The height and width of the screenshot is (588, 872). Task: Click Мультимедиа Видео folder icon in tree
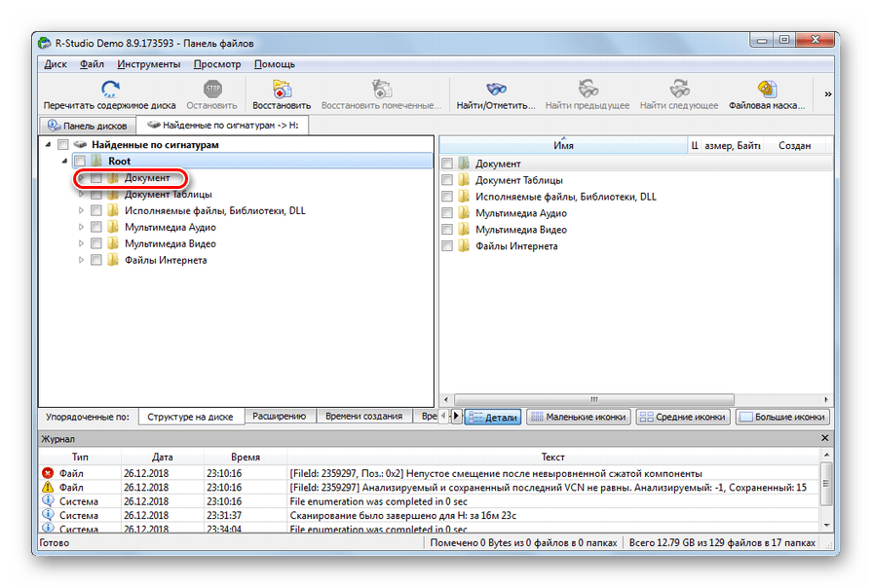[x=113, y=243]
